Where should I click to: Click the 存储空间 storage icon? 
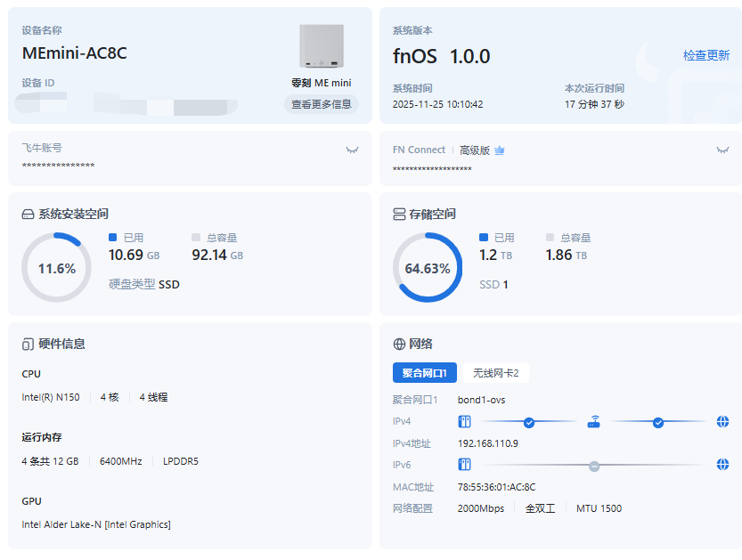click(399, 215)
